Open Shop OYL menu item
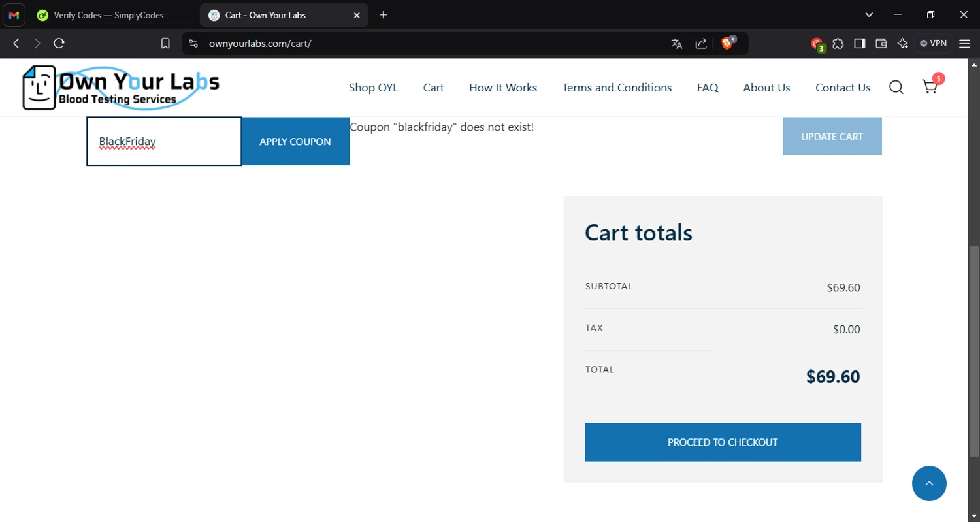This screenshot has width=980, height=522. (x=373, y=88)
